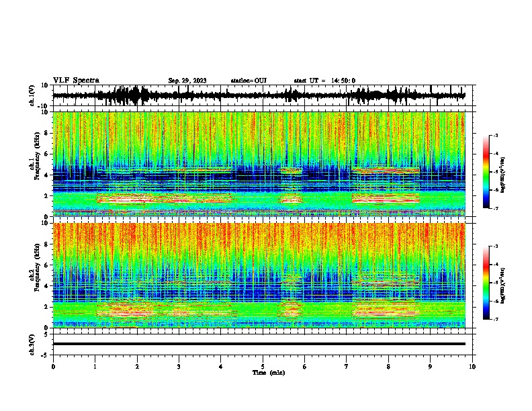532x411 pixels.
Task: Click the "VLF Spectra" plot title
Action: [76, 81]
